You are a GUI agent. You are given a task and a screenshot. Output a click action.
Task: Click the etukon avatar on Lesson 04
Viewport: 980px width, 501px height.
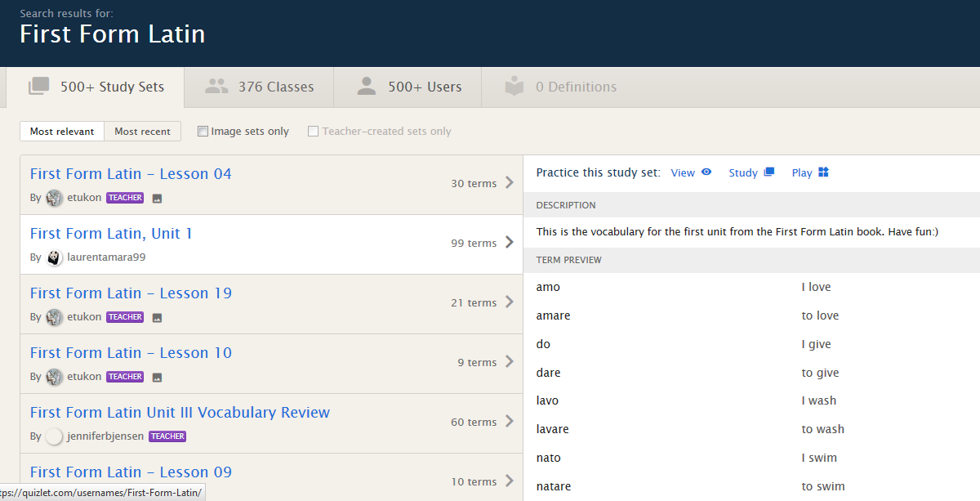[55, 198]
